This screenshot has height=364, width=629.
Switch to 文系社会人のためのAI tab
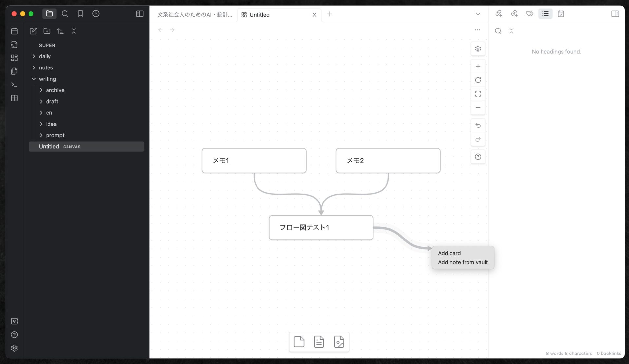[x=195, y=15]
